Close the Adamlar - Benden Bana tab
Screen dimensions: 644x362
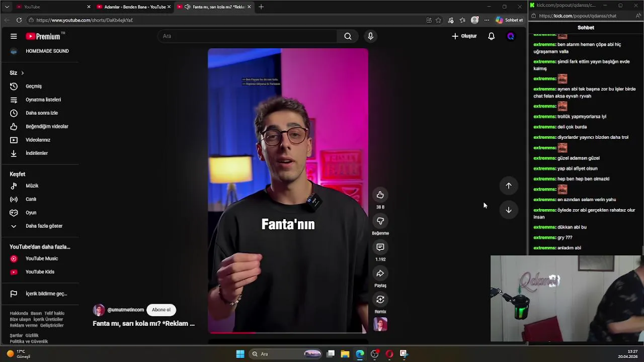pyautogui.click(x=169, y=7)
